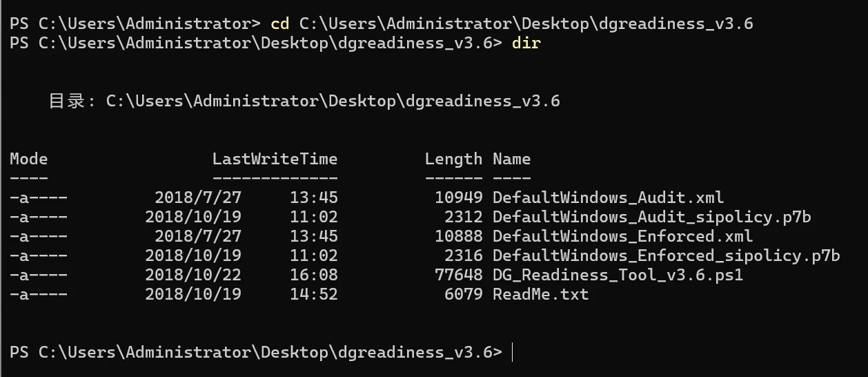Click the Name column header
Screen dimensions: 868x377
pyautogui.click(x=511, y=159)
